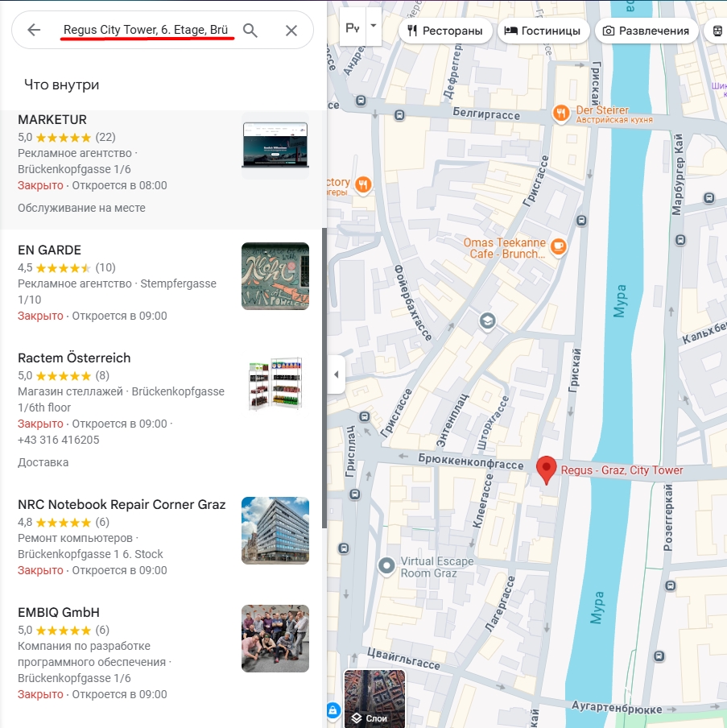Click the Regus - Graz, City Tower label
The height and width of the screenshot is (728, 727).
(622, 470)
